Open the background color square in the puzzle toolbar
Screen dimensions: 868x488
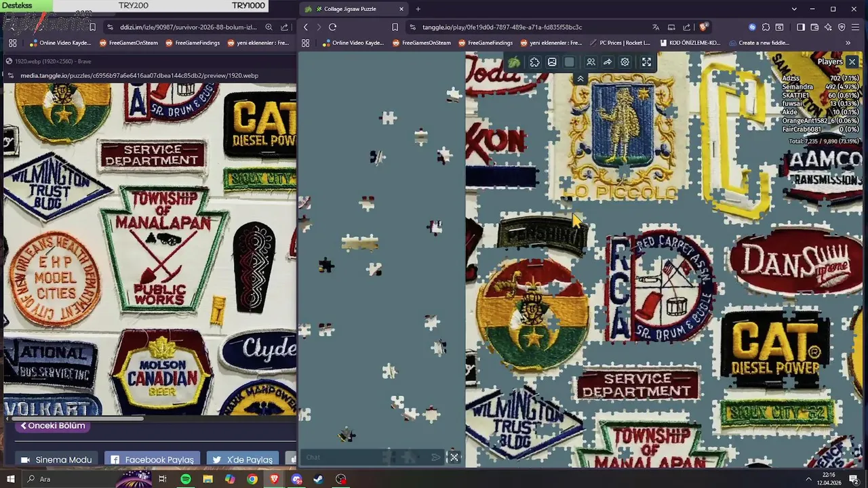click(x=570, y=62)
